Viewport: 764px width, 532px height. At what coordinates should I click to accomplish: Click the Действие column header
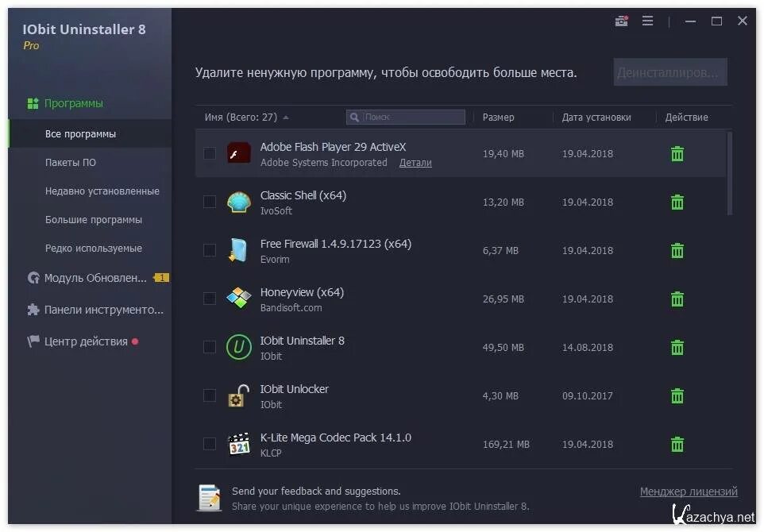coord(686,118)
